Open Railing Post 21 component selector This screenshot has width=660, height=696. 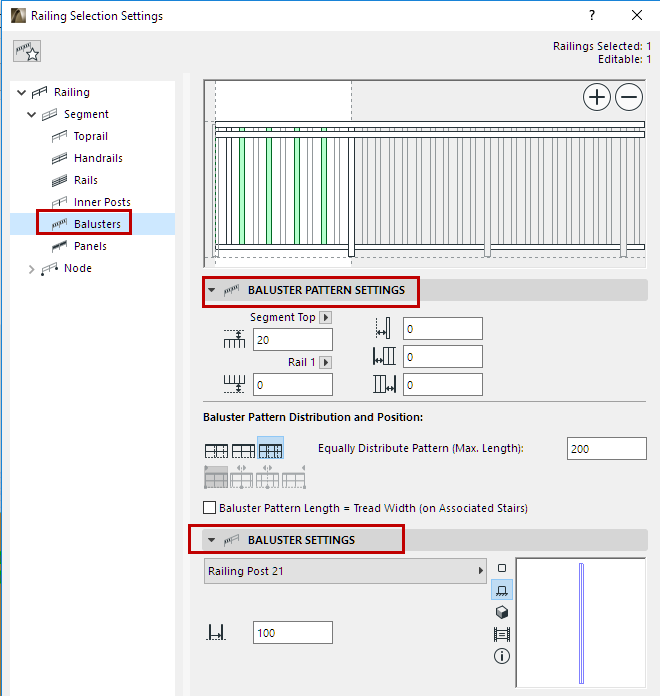pyautogui.click(x=345, y=571)
